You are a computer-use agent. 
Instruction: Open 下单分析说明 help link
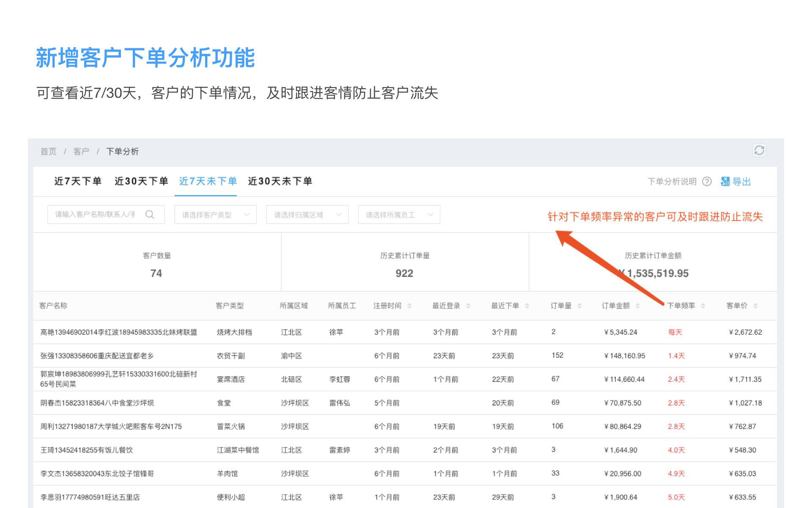(x=672, y=182)
